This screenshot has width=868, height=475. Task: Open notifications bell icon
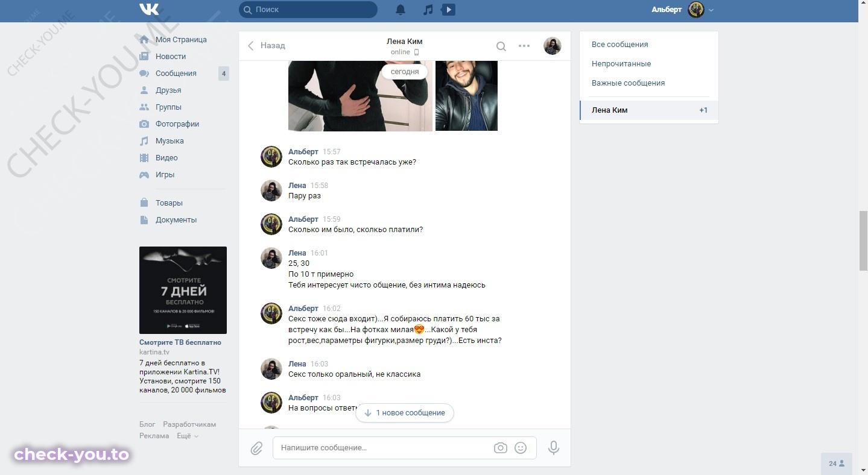coord(401,10)
